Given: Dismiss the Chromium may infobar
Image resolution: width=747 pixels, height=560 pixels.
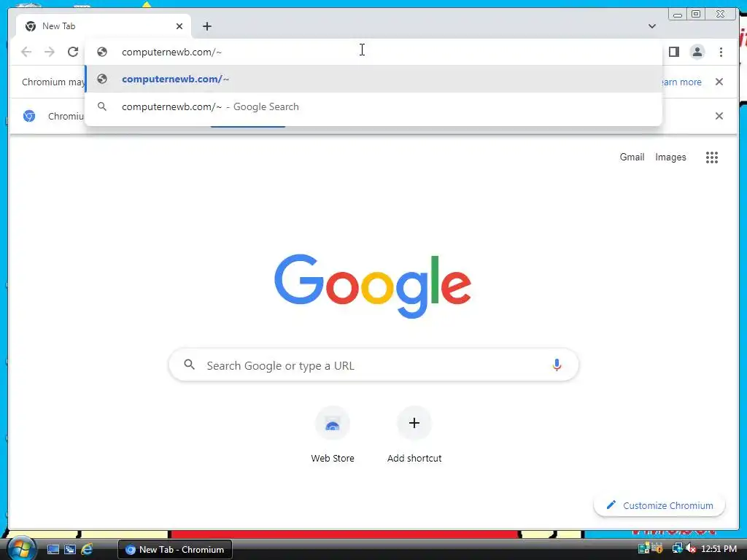Looking at the screenshot, I should (x=719, y=82).
